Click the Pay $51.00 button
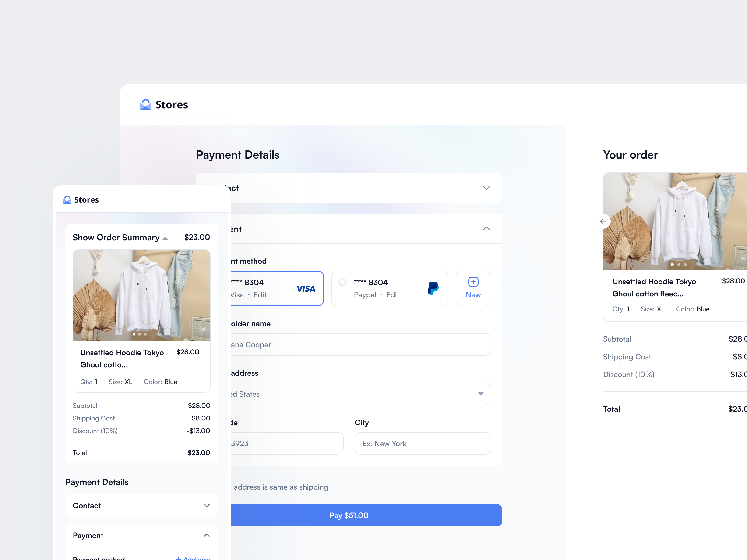 click(x=349, y=515)
